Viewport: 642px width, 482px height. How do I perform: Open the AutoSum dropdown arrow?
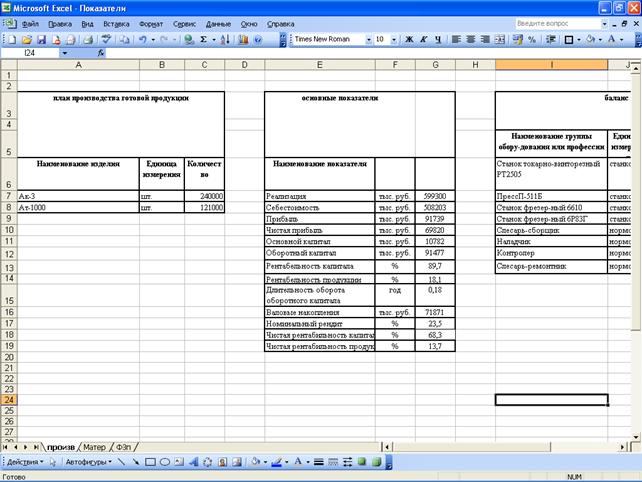213,39
